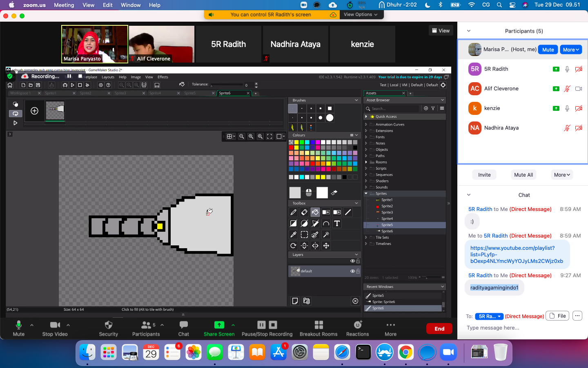Click the flip vertically tool in Toolbox
Viewport: 588px width, 368px height.
point(304,245)
